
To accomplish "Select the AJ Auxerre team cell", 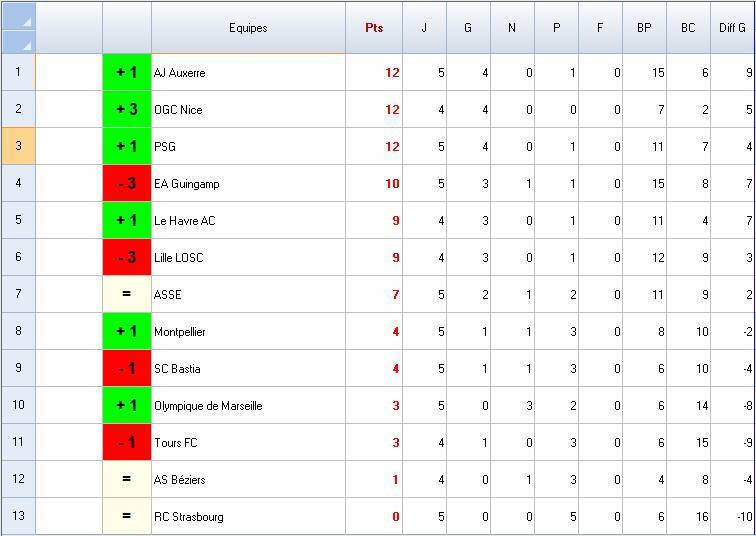I will [248, 73].
